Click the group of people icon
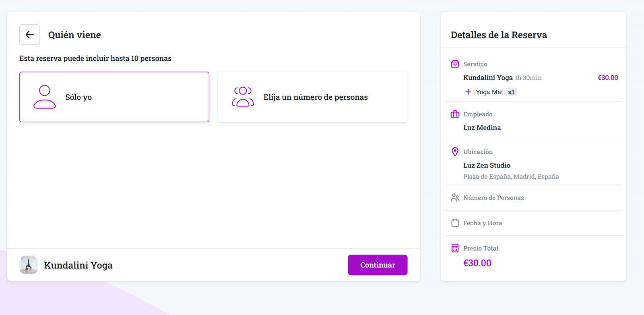The width and height of the screenshot is (644, 315). coord(243,97)
